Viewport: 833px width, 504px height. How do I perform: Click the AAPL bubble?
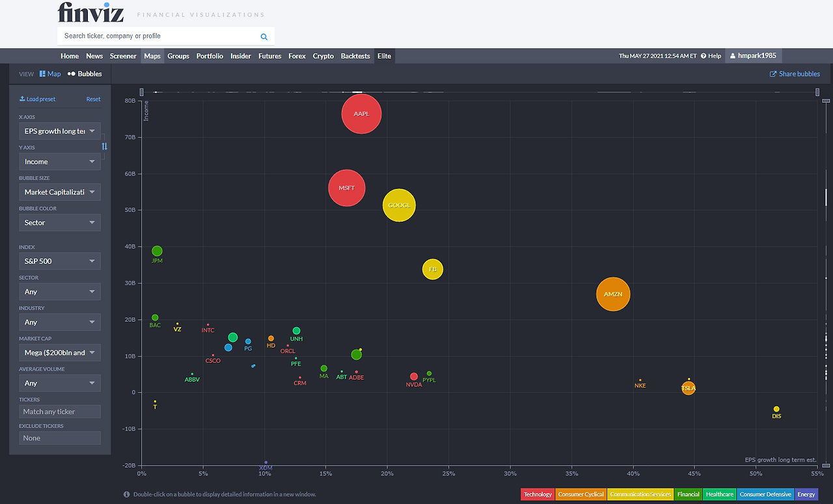pos(361,114)
